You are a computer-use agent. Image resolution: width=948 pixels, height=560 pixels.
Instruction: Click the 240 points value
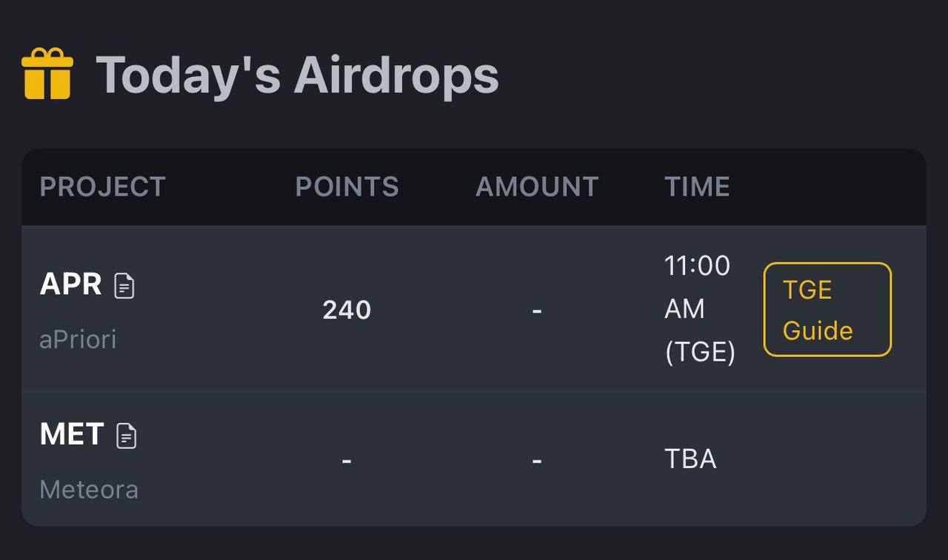pos(347,310)
